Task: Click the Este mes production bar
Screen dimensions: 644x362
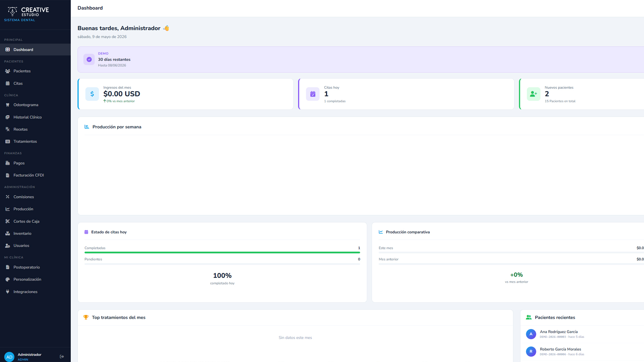Action: point(511,252)
